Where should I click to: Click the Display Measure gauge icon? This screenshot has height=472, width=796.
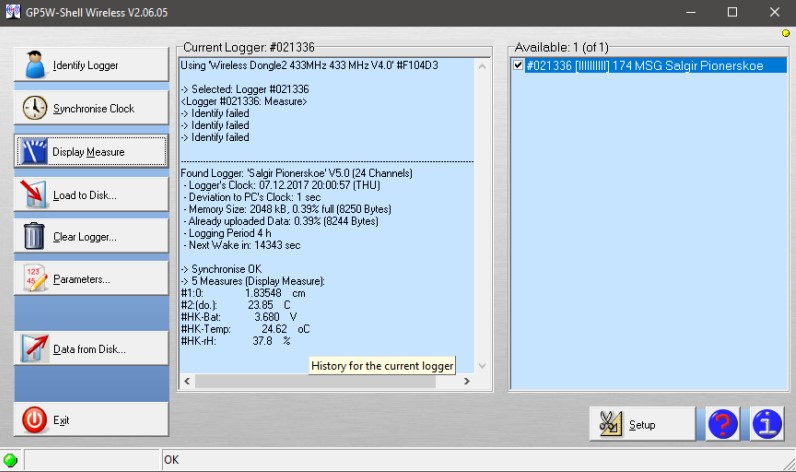[35, 152]
